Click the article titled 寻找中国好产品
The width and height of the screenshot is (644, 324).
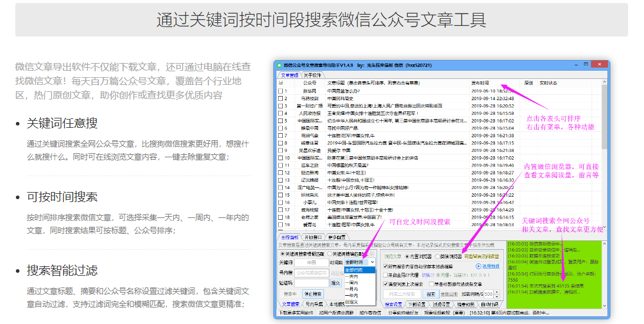tap(342, 128)
